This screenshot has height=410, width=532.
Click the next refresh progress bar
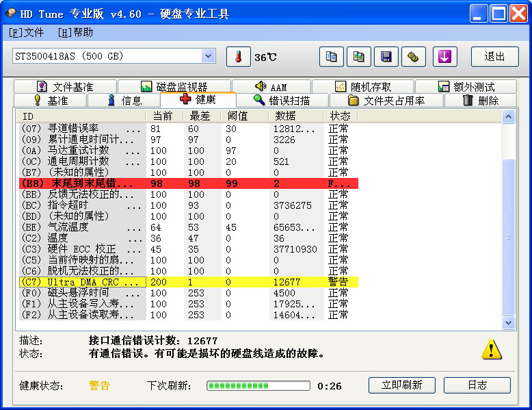tap(258, 385)
